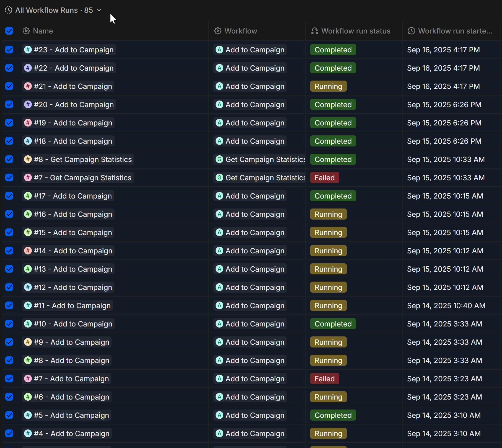Click the gear icon in Workflow header
This screenshot has height=448, width=502.
[x=218, y=31]
